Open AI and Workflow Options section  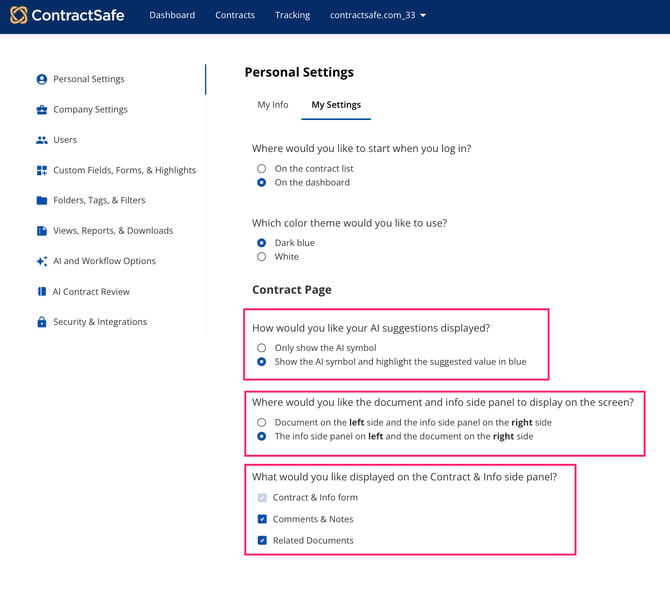[104, 261]
